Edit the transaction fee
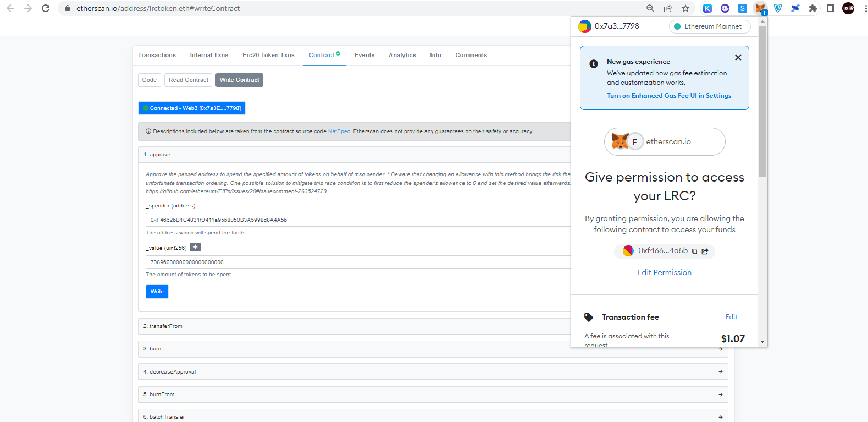This screenshot has width=868, height=422. (732, 317)
